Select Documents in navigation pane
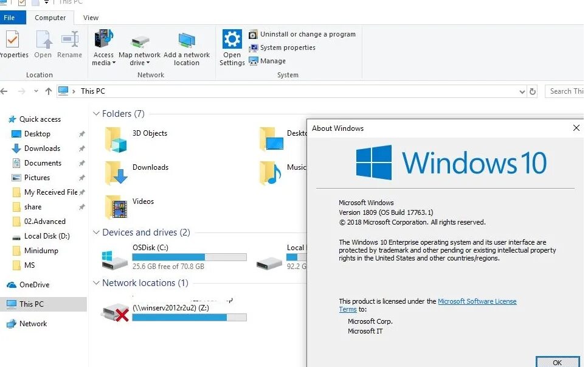 tap(43, 163)
